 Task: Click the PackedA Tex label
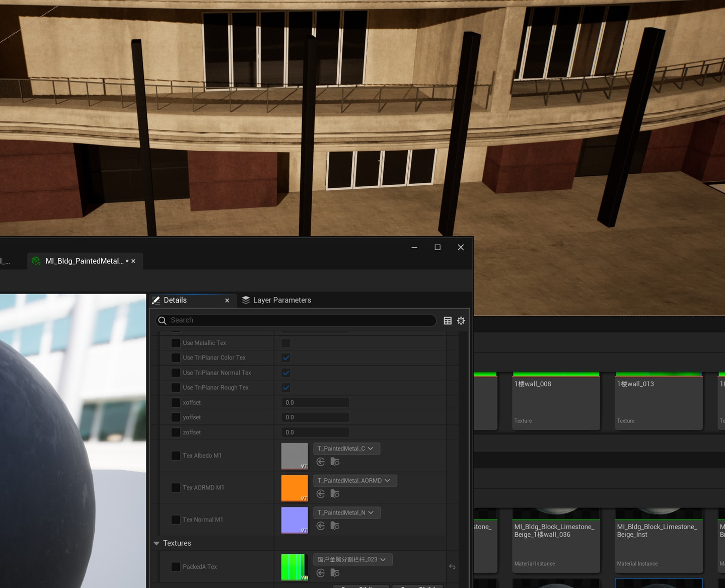coord(200,567)
